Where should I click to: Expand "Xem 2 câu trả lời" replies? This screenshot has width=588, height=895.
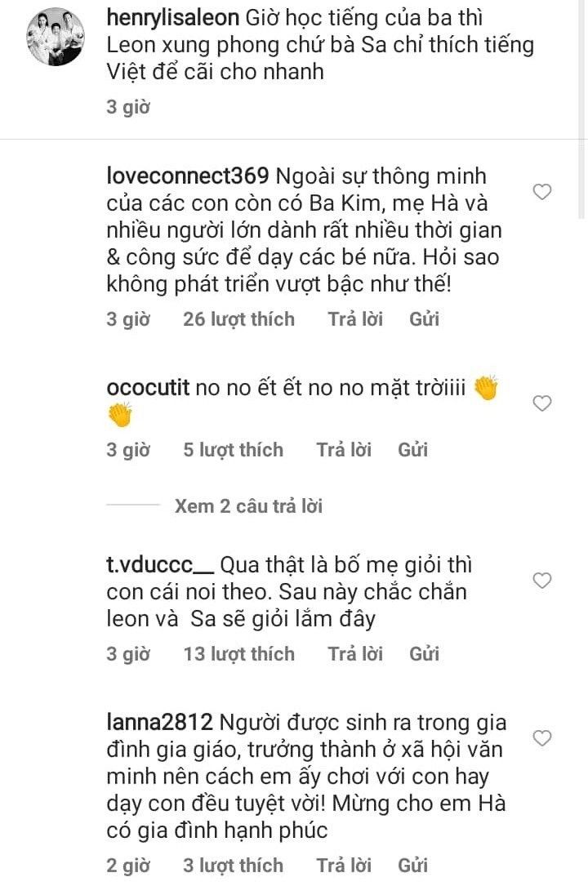[x=248, y=506]
